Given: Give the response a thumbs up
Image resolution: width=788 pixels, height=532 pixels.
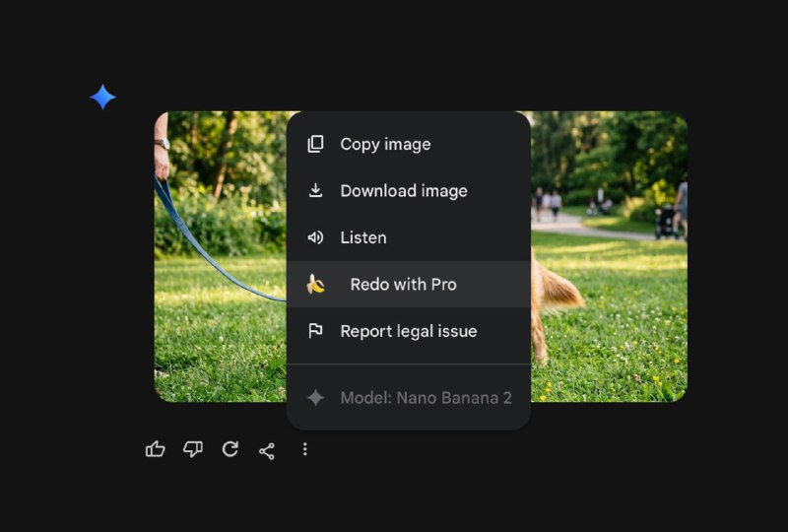Looking at the screenshot, I should point(156,449).
